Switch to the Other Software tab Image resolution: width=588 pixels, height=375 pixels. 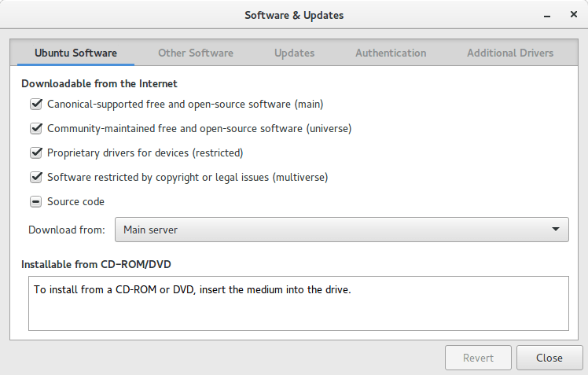click(x=195, y=53)
